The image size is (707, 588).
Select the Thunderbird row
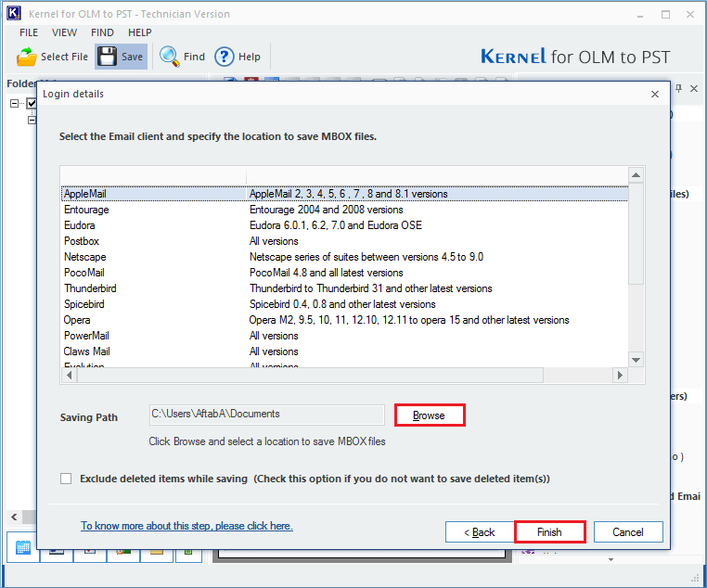344,288
